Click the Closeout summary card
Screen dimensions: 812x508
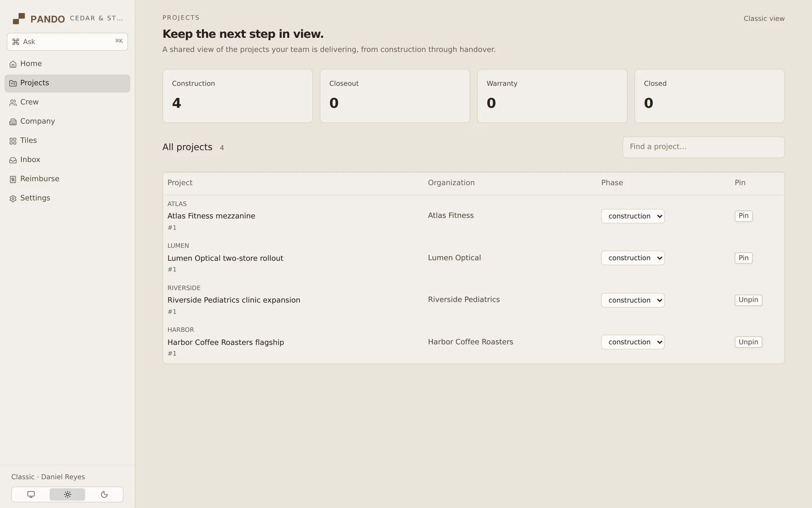click(395, 96)
